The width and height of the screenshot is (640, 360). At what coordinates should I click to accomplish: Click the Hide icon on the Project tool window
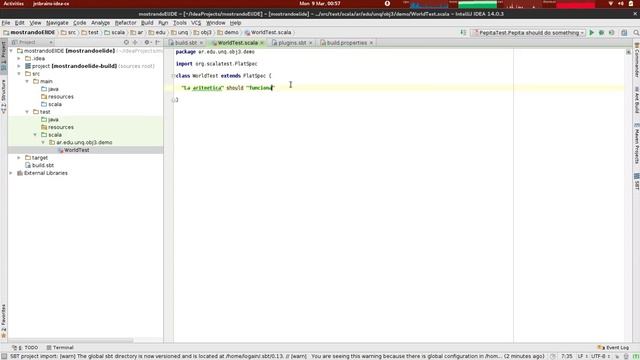click(158, 42)
